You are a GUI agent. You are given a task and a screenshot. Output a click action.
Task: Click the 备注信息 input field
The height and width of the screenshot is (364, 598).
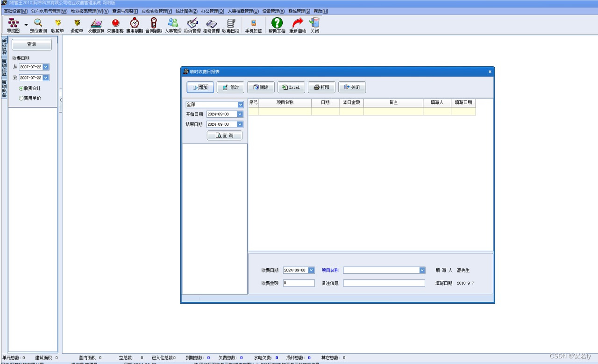384,283
